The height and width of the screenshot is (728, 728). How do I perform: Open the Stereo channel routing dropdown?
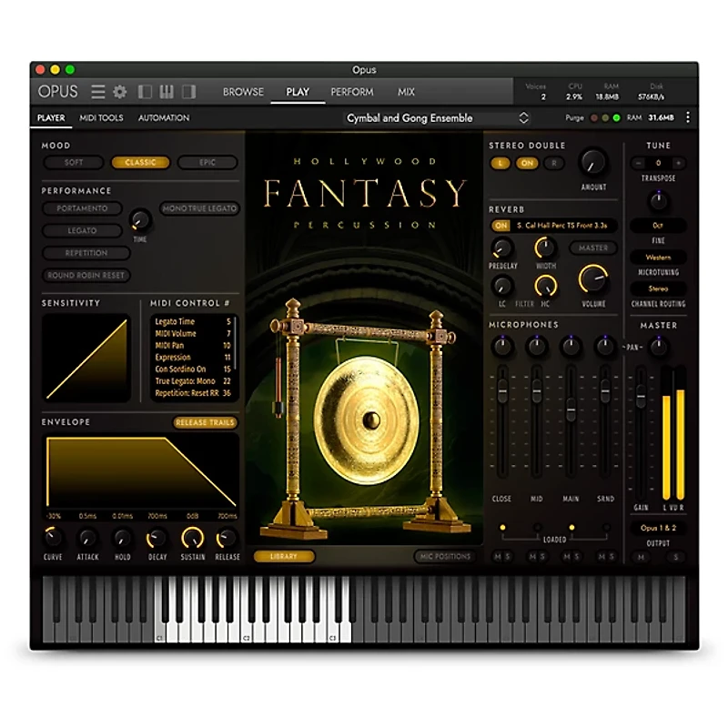pos(658,288)
